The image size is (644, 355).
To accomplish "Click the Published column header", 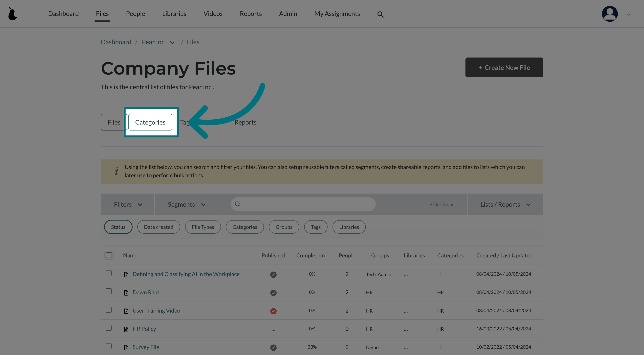I will (273, 255).
